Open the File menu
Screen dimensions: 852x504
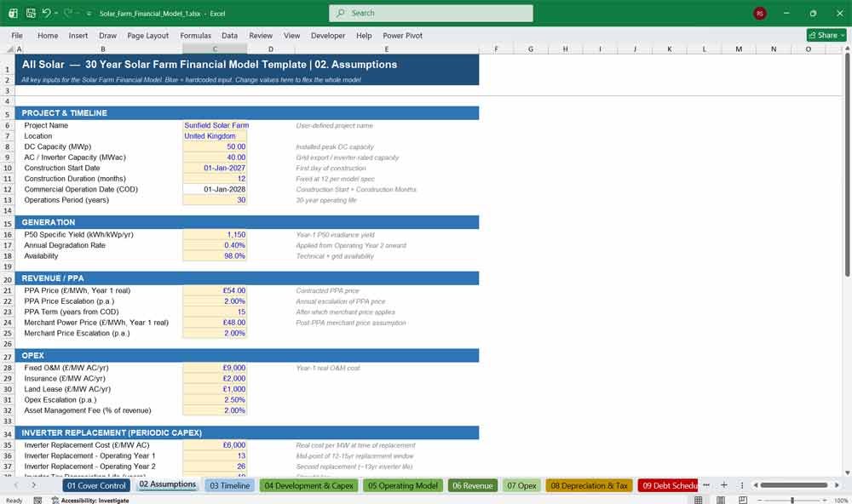[x=17, y=35]
